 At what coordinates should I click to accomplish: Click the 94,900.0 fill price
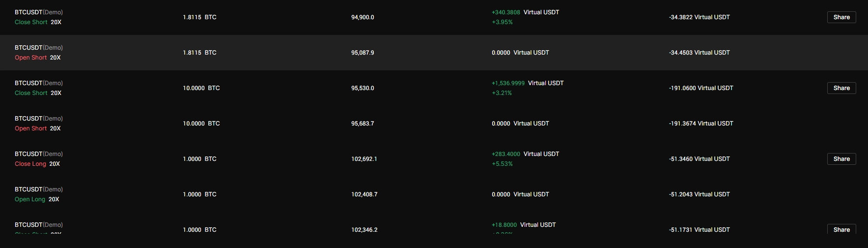(x=363, y=17)
